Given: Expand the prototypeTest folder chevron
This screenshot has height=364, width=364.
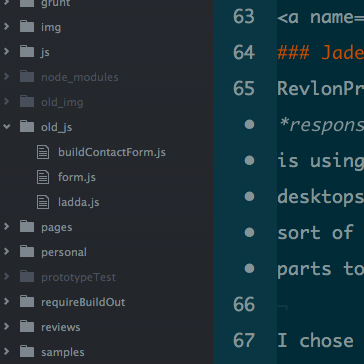Looking at the screenshot, I should pyautogui.click(x=6, y=277).
